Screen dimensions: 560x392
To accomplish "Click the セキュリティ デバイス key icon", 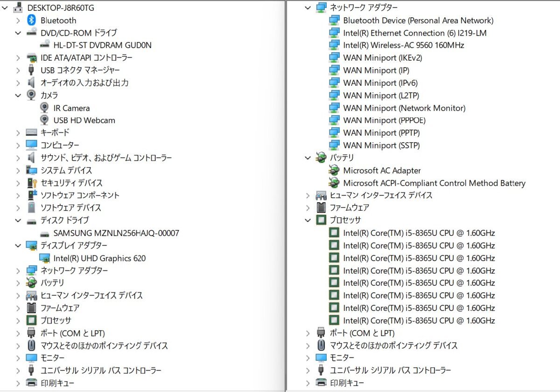I will coord(31,183).
